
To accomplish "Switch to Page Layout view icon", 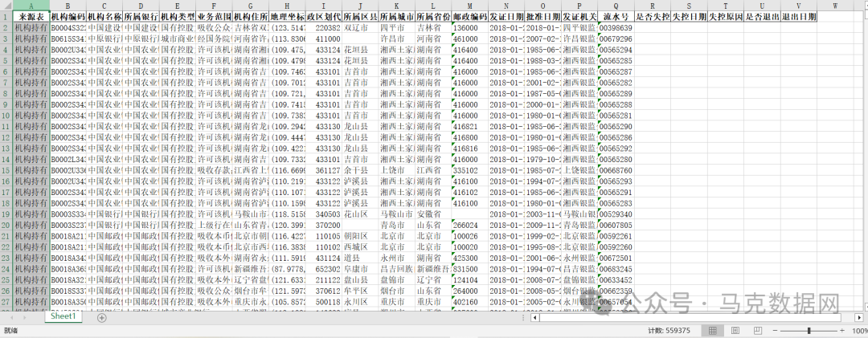I will click(735, 330).
